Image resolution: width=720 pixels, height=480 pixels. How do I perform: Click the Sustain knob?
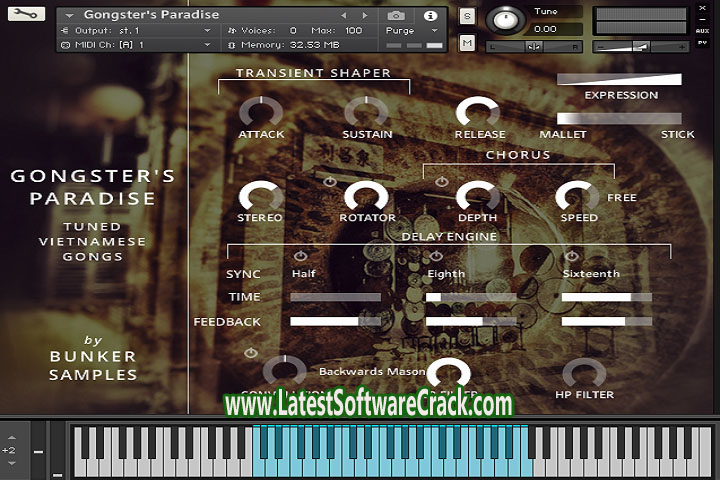click(x=366, y=111)
